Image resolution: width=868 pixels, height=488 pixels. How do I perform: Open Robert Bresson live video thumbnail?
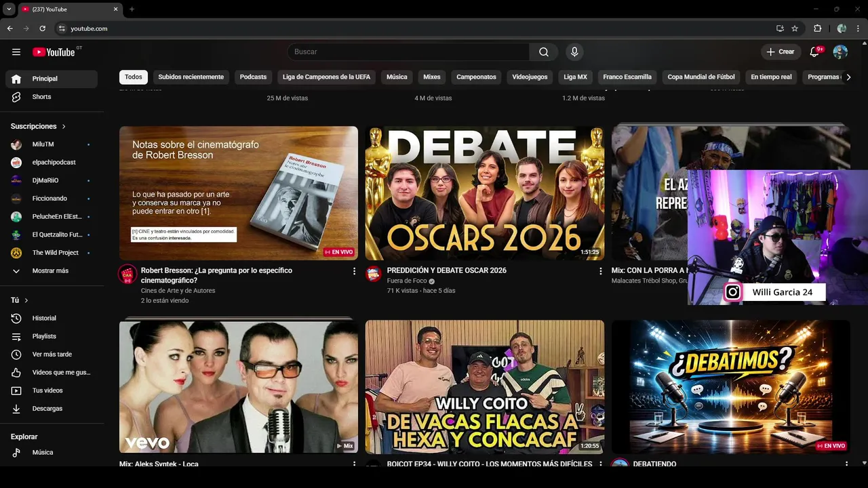(239, 193)
